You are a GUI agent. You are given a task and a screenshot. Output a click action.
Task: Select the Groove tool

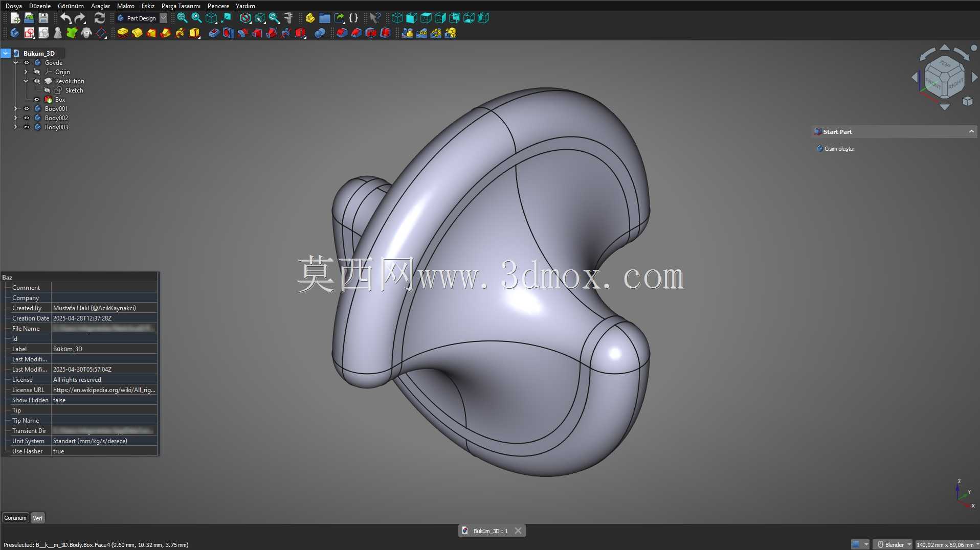coord(242,33)
